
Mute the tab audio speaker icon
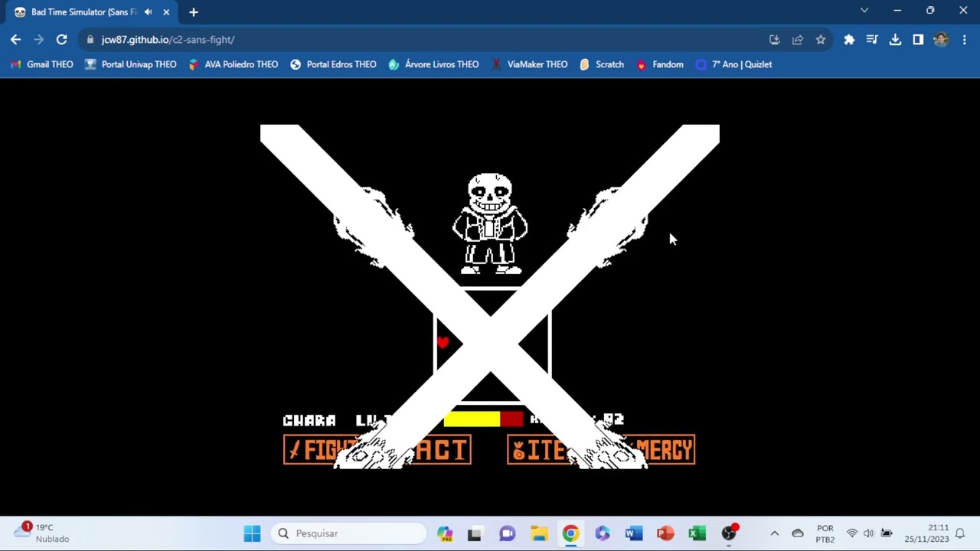(x=148, y=12)
